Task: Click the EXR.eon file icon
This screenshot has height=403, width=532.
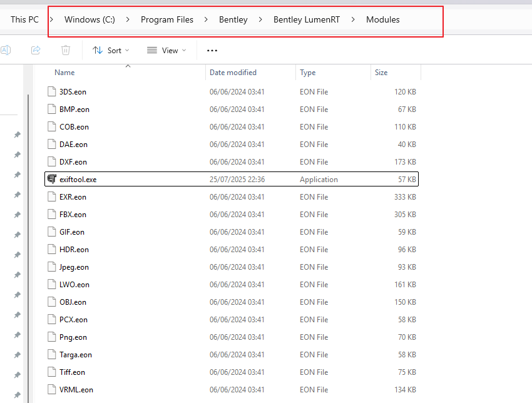Action: click(51, 196)
